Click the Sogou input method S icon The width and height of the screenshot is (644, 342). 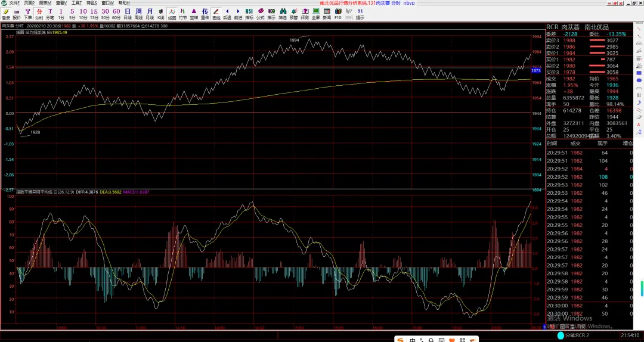[400, 340]
